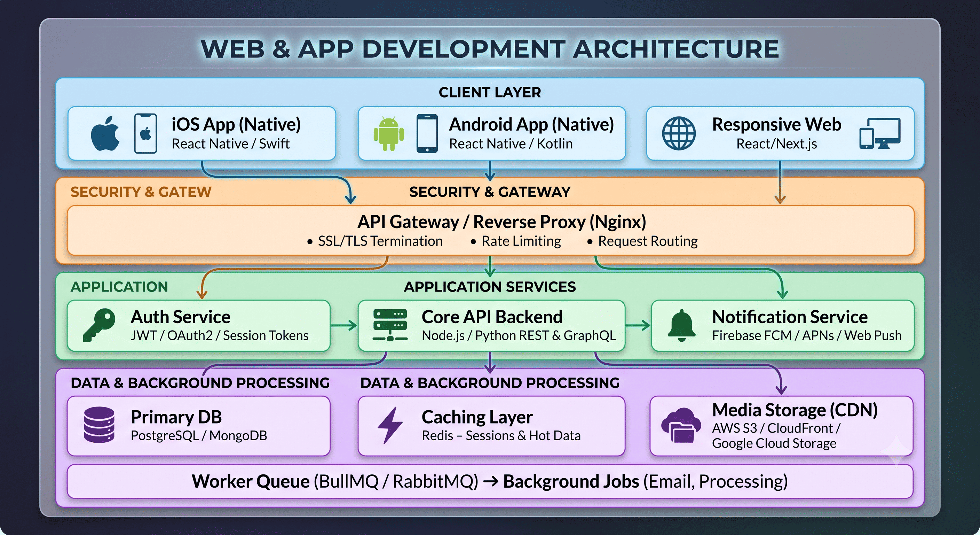The width and height of the screenshot is (980, 535).
Task: Click Node.js / Python REST & GraphQL text
Action: [519, 335]
